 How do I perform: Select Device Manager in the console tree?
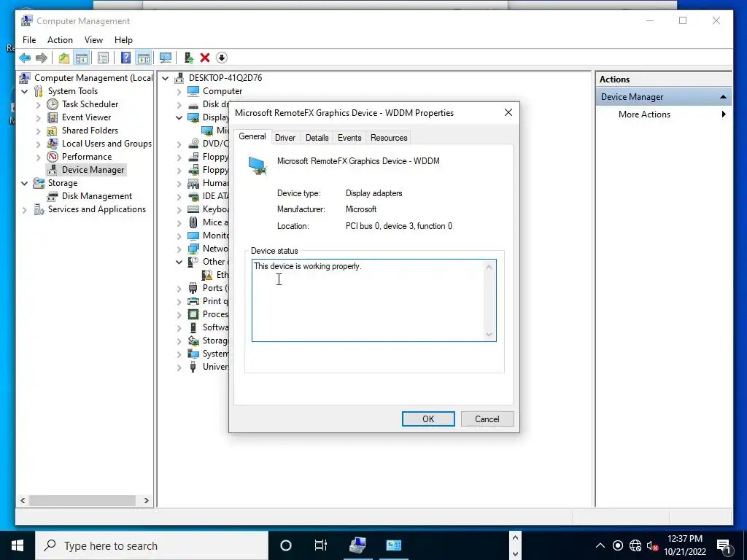coord(93,170)
